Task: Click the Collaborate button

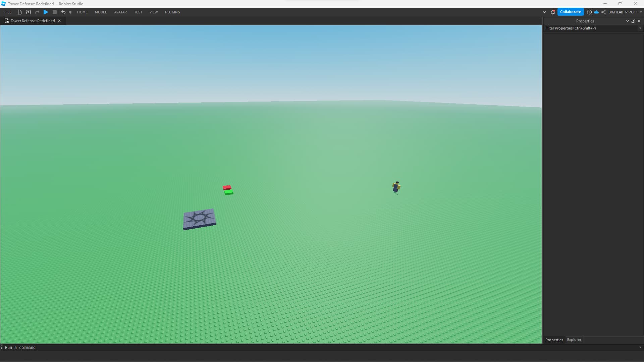Action: point(570,12)
